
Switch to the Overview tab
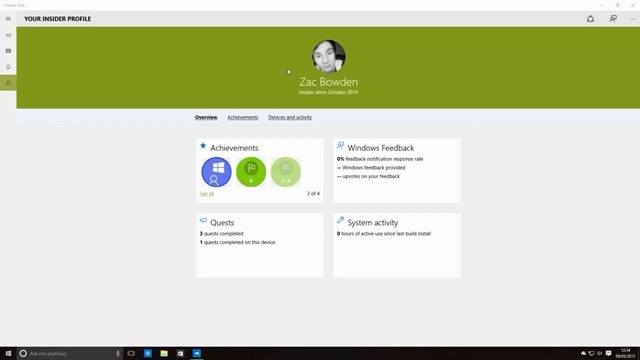point(206,117)
